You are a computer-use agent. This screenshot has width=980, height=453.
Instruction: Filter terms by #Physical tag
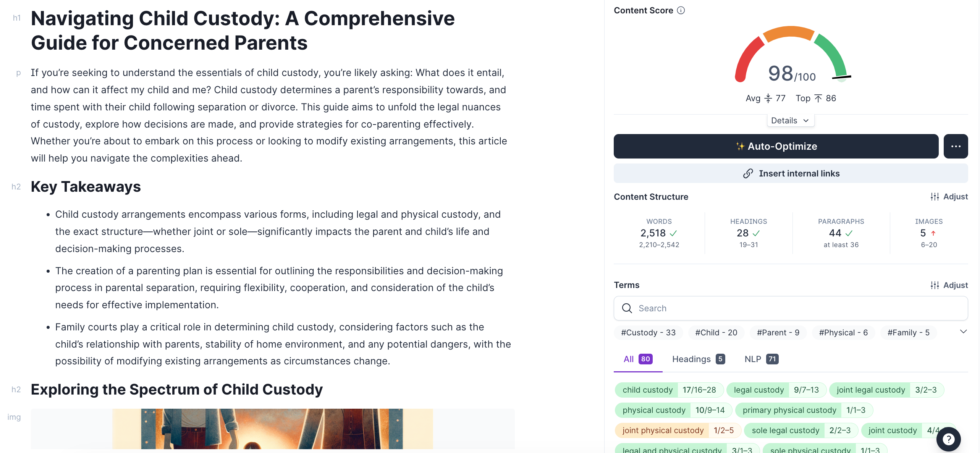pos(843,333)
